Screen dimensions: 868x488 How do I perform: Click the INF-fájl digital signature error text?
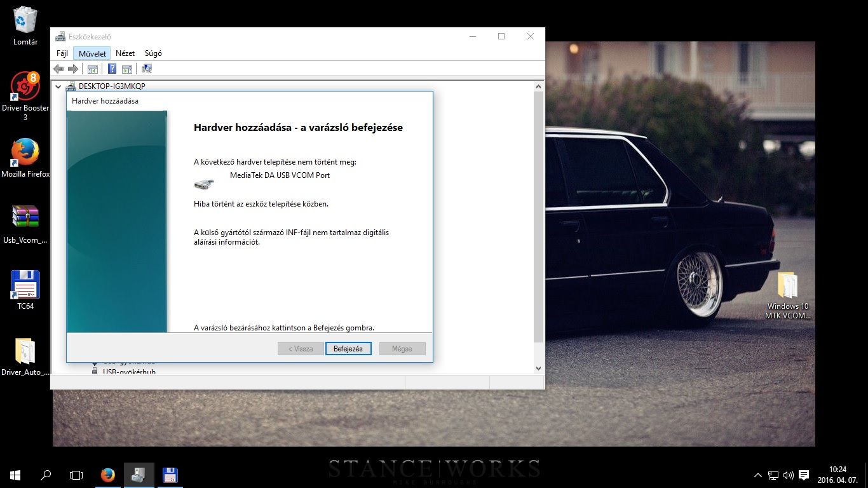coord(291,237)
